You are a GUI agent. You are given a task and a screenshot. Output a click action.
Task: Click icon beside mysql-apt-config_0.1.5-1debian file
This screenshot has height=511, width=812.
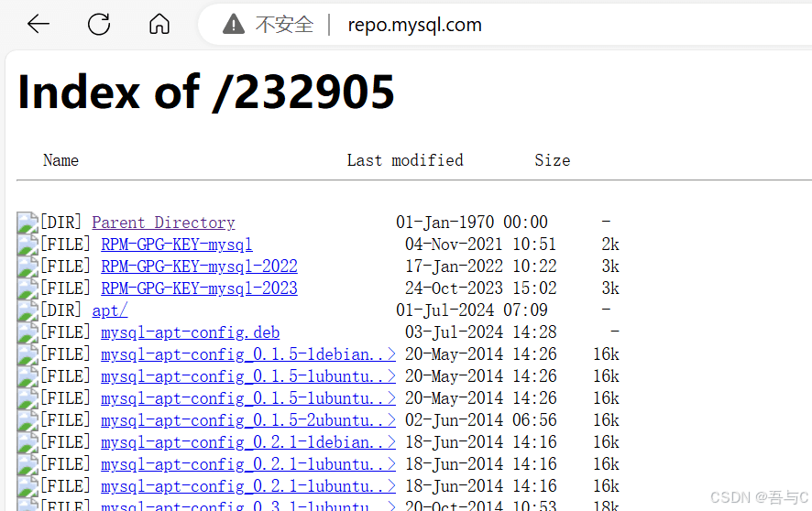point(27,354)
